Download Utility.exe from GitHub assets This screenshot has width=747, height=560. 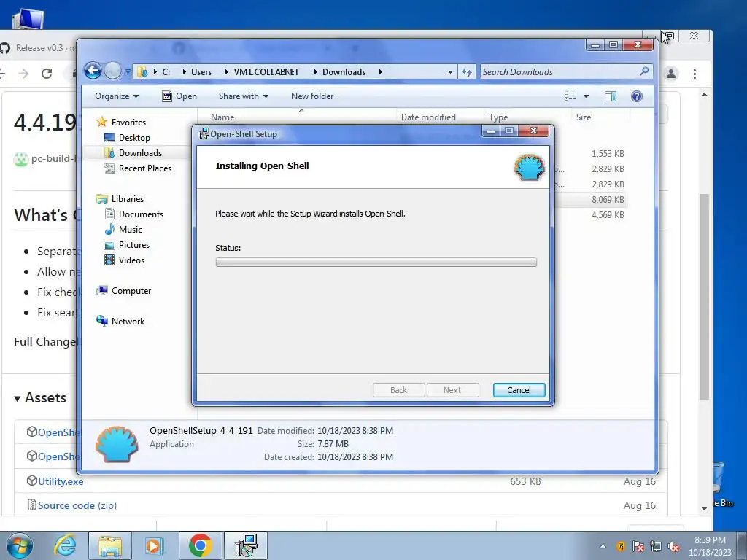point(60,481)
